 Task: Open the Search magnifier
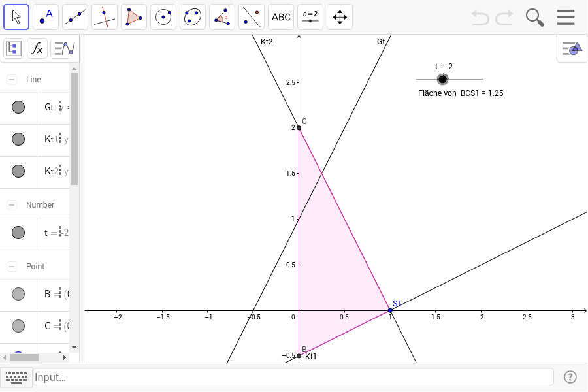534,17
